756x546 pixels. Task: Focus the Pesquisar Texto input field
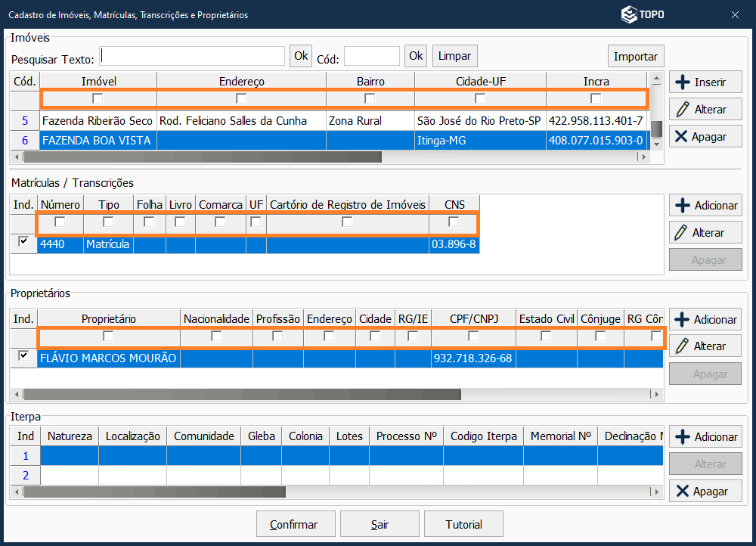[192, 57]
